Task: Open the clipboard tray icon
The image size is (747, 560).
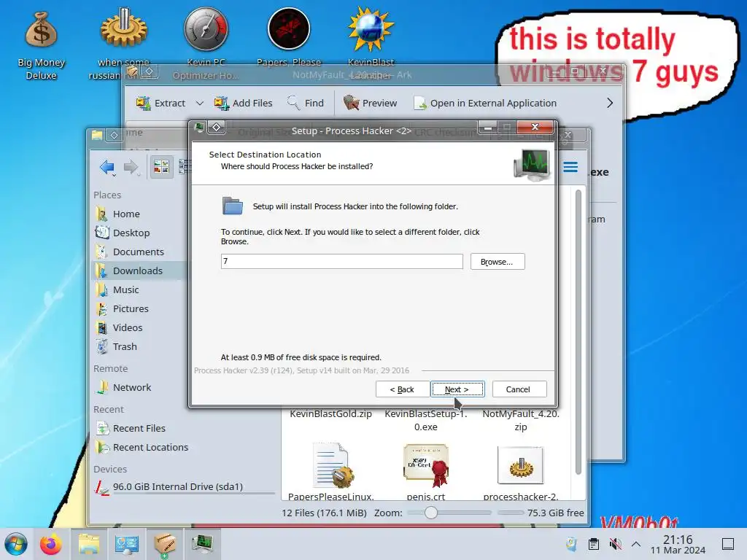Action: pos(593,544)
